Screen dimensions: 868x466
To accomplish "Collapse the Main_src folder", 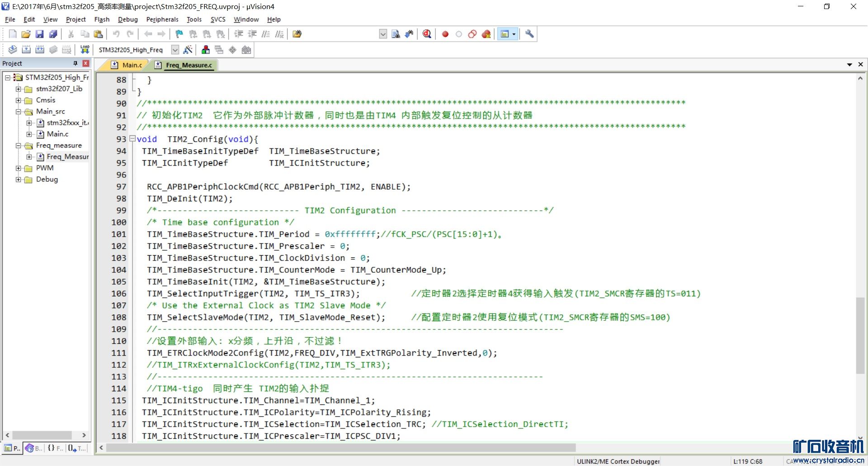I will pos(19,111).
